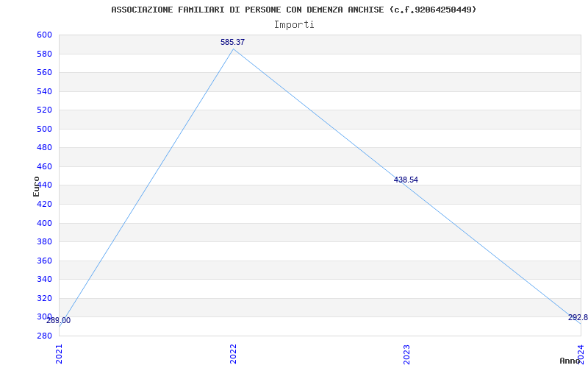588x368 pixels.
Task: Click the 600 y-axis tick label
Action: (44, 35)
